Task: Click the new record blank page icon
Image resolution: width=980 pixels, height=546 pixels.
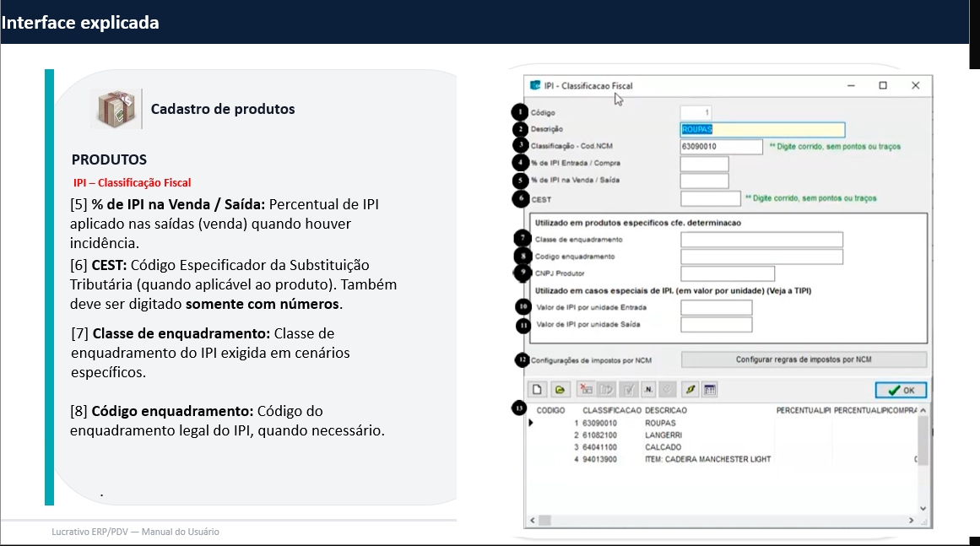Action: (537, 390)
